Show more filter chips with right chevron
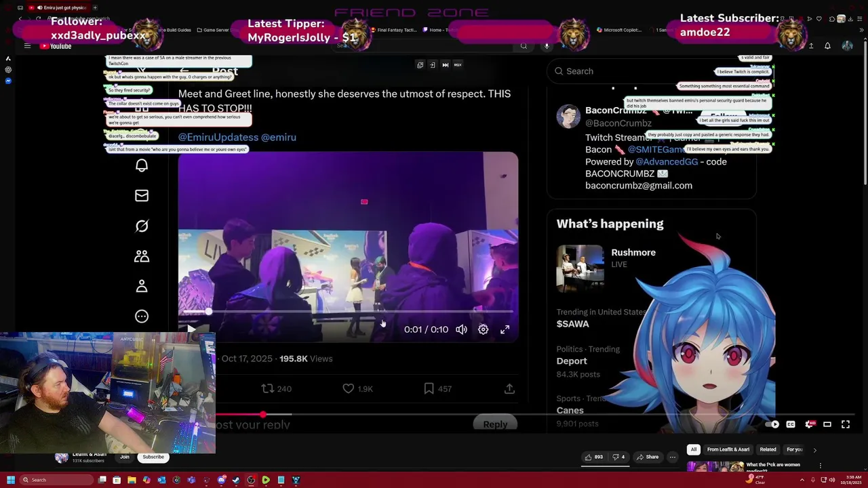 (x=814, y=450)
